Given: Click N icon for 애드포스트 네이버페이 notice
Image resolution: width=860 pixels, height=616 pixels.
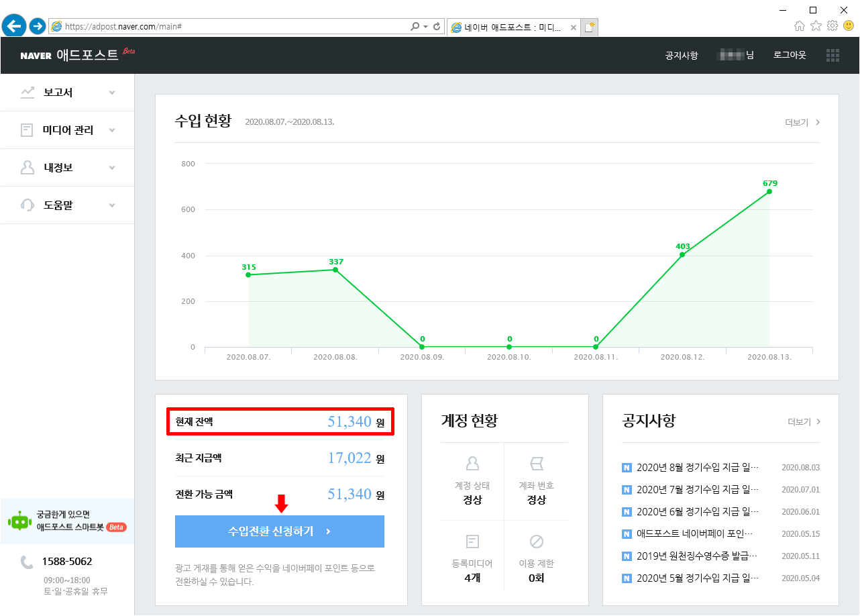Looking at the screenshot, I should (x=627, y=534).
